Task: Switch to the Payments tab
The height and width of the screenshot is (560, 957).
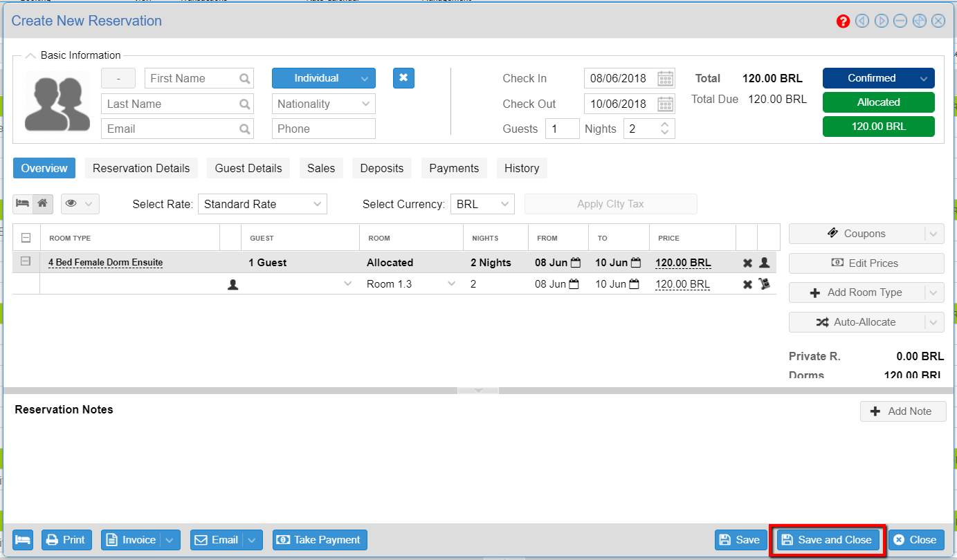Action: 454,167
